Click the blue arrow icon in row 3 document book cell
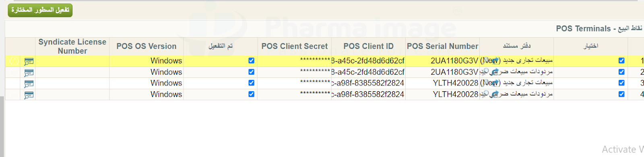 click(x=494, y=83)
